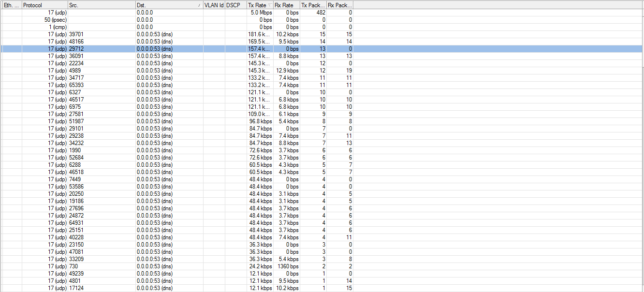The height and width of the screenshot is (292, 644).
Task: Select the row with source port 39701
Action: coord(322,34)
